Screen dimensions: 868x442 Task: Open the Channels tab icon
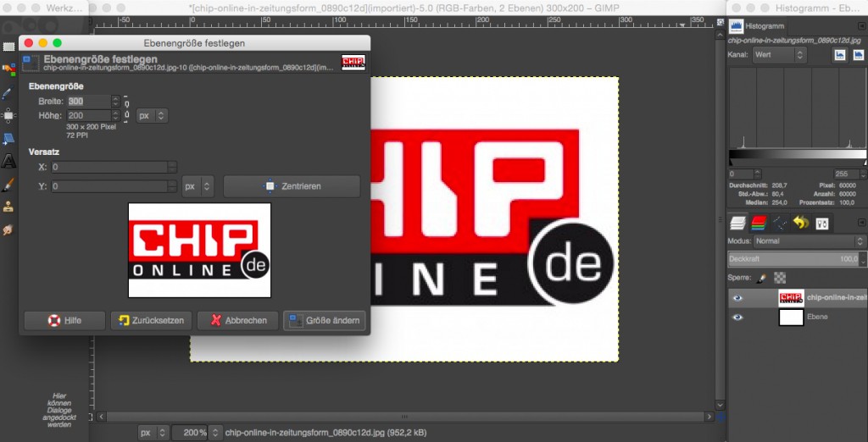pyautogui.click(x=758, y=224)
